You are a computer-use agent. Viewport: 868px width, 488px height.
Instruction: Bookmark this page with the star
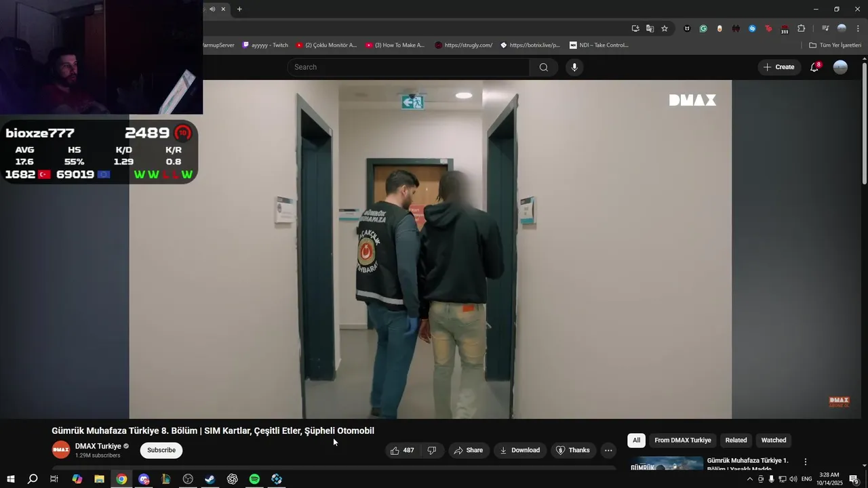665,28
